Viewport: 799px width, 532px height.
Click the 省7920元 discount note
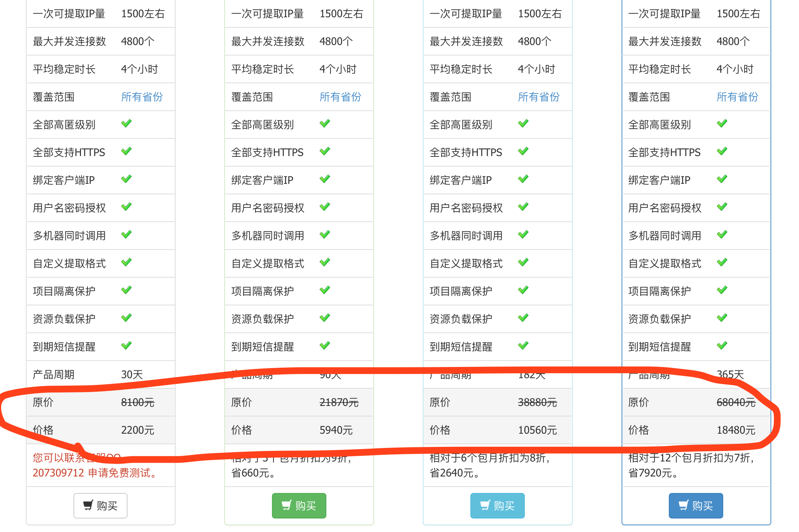[653, 473]
